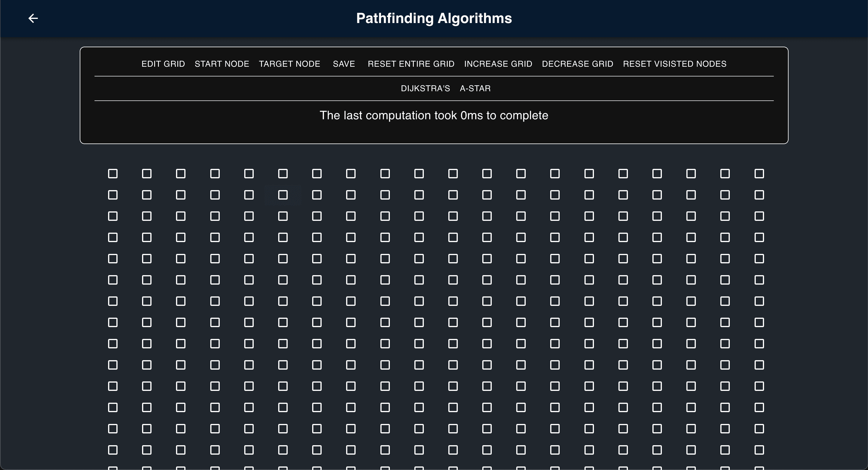Tick first checkbox in grid's third row
The image size is (868, 470).
tap(113, 216)
